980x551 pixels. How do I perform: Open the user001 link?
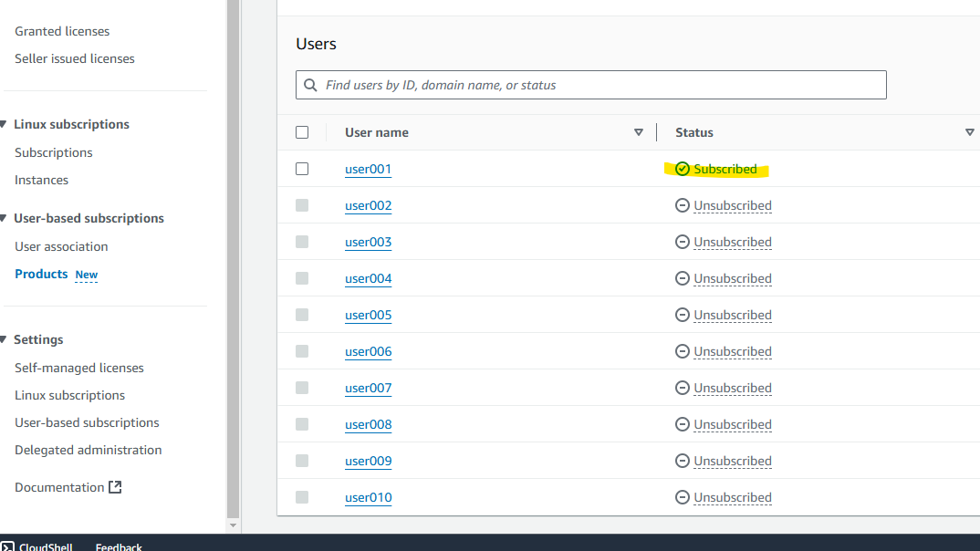click(x=368, y=170)
